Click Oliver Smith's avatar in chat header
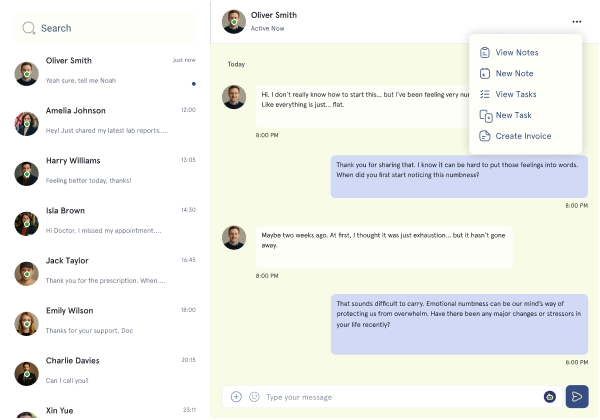Screen dimensions: 600x420 pos(234,20)
